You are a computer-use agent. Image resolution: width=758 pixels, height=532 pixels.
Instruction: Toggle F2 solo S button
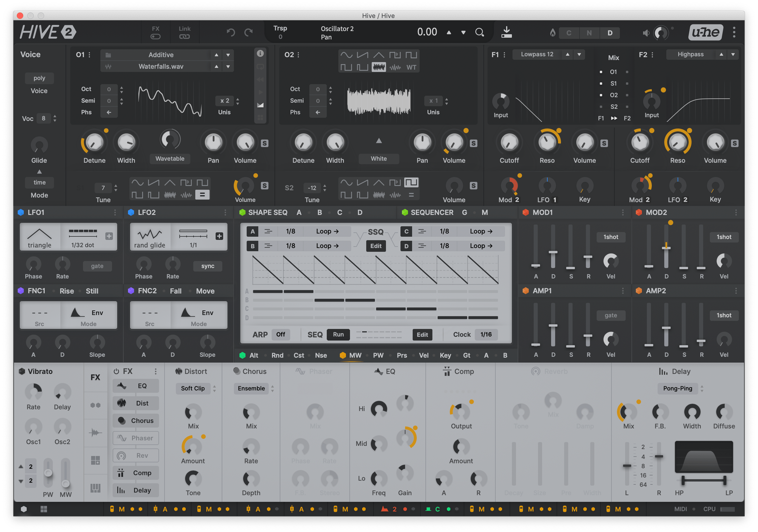coord(734,143)
